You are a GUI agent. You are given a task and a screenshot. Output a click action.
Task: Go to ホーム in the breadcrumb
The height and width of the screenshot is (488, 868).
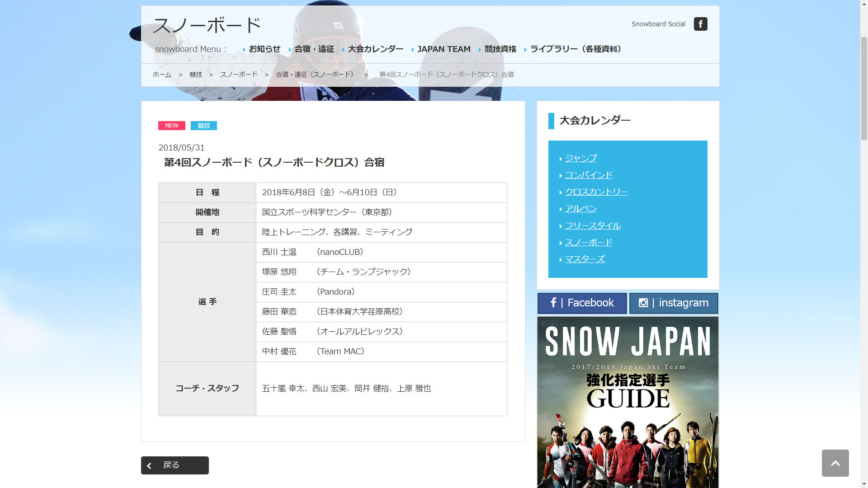click(x=162, y=75)
